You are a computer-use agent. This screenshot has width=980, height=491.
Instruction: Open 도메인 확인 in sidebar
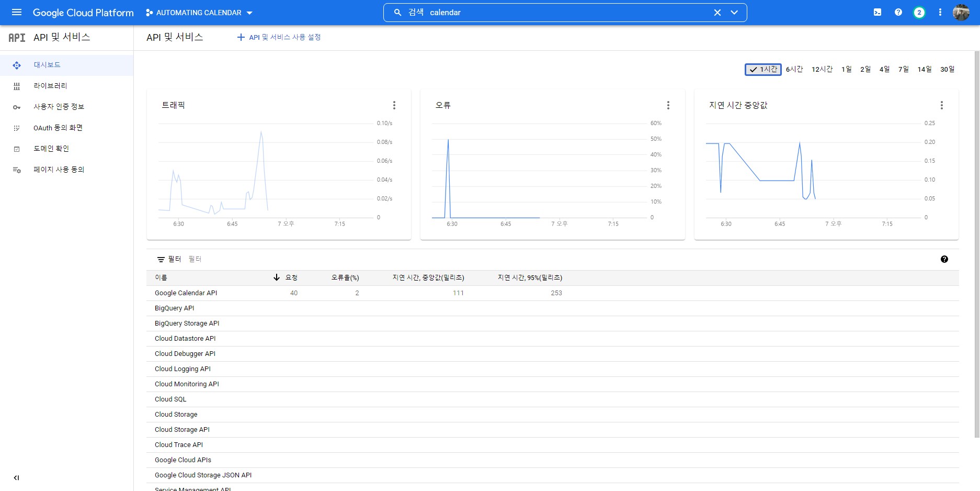(66, 149)
